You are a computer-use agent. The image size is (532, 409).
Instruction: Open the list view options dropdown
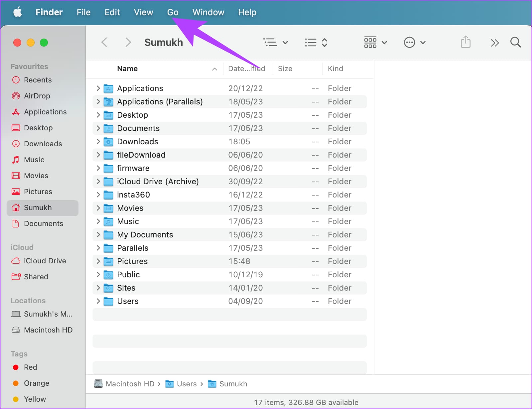pos(275,43)
